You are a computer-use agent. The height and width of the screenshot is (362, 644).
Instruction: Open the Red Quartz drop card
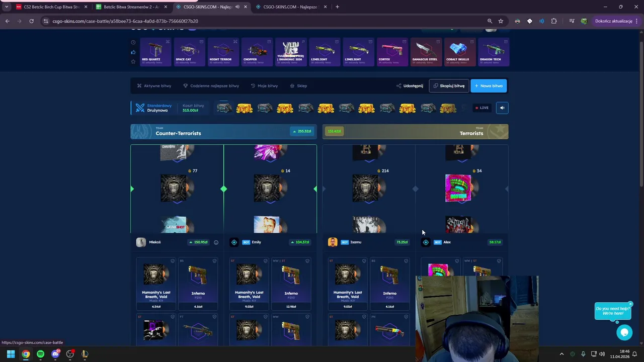point(154,52)
